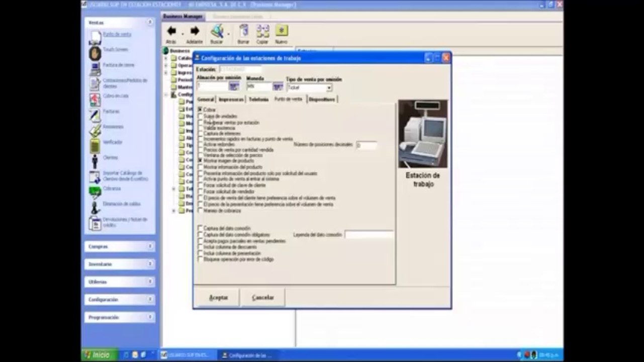Image resolution: width=644 pixels, height=362 pixels.
Task: Enable Ventana de selección de precios checkbox
Action: coord(201,155)
